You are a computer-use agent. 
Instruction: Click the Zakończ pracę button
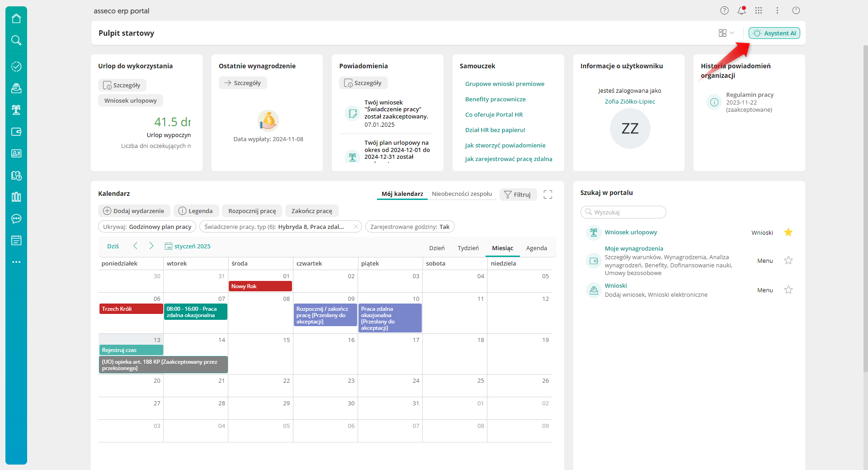pos(312,211)
